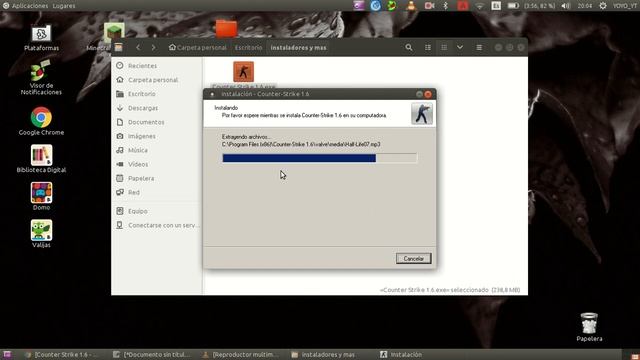This screenshot has width=640, height=360.
Task: Open the Valijas desktop icon
Action: (41, 233)
